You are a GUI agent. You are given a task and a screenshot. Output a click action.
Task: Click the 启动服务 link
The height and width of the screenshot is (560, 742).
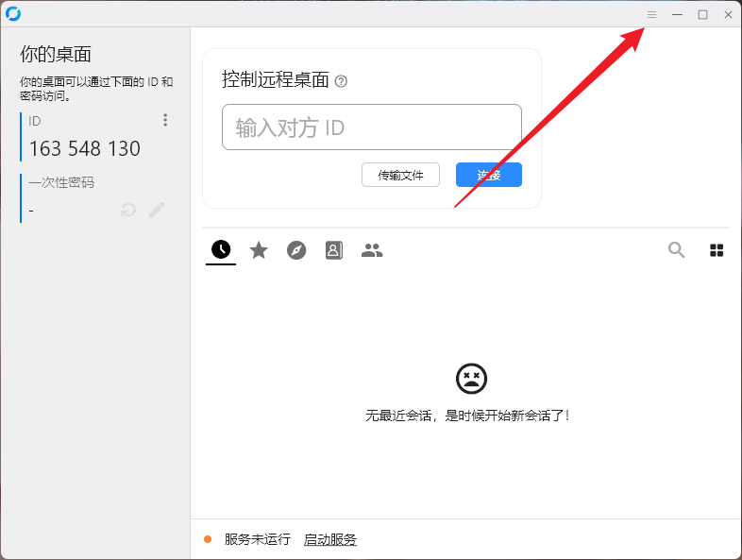click(x=329, y=540)
